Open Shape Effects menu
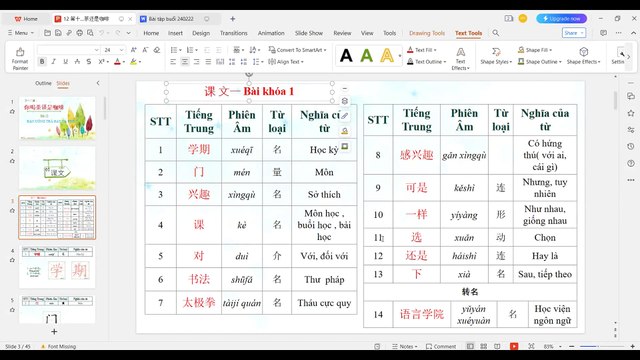The image size is (640, 360). click(583, 56)
